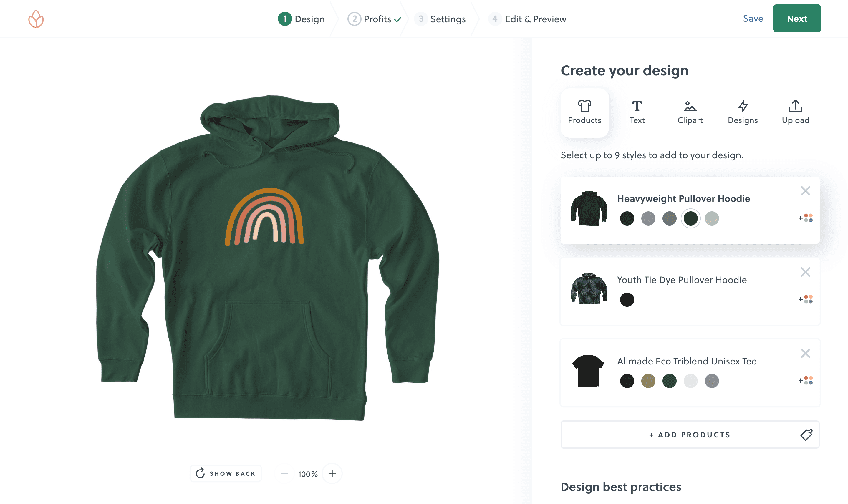Image resolution: width=848 pixels, height=504 pixels.
Task: Select the light gray color for Heavyweight Pullover Hoodie
Action: tap(711, 219)
